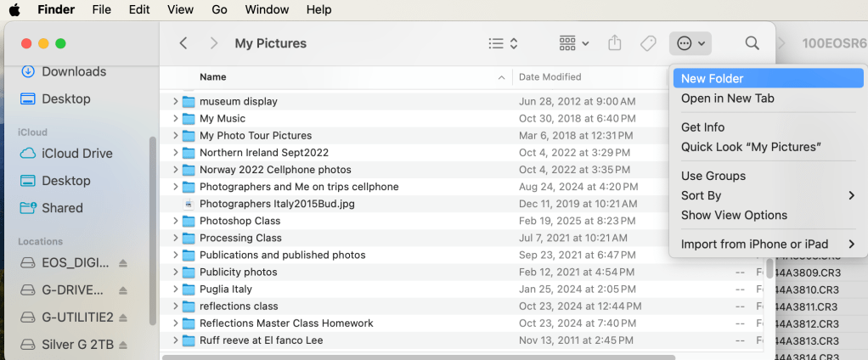This screenshot has height=360, width=868.
Task: Open the group-by grid view dropdown
Action: (575, 43)
